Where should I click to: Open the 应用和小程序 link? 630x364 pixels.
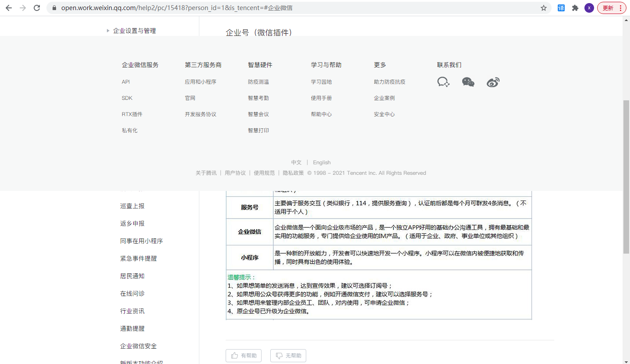(201, 82)
